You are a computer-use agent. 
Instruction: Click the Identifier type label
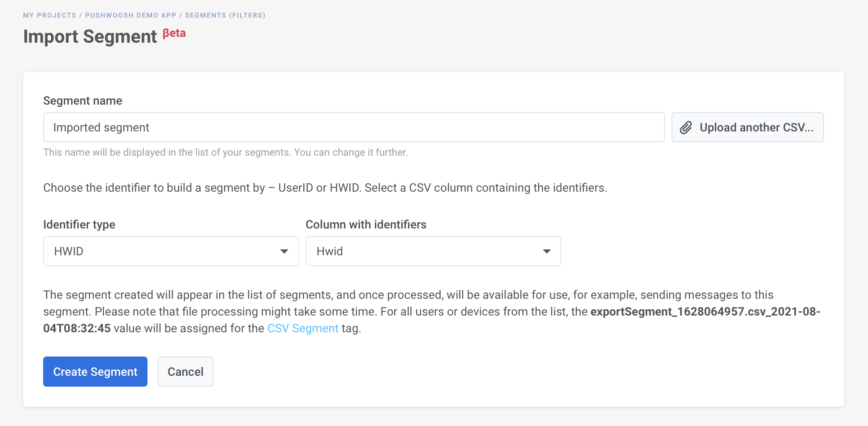pos(79,225)
